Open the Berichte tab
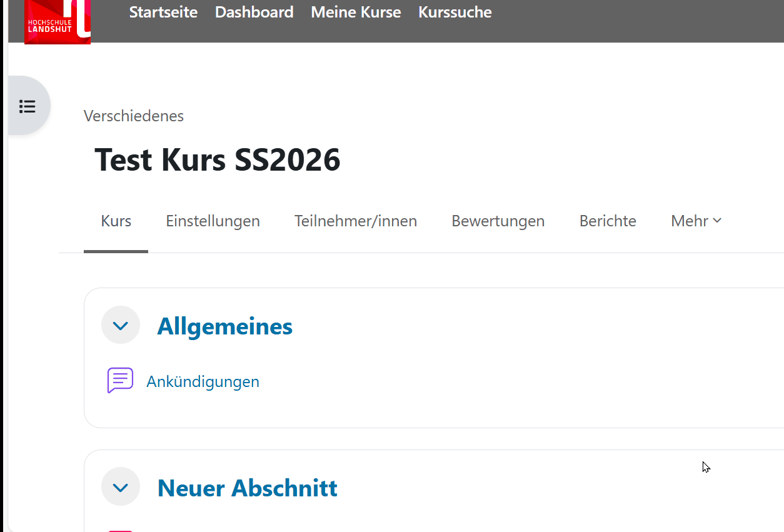The width and height of the screenshot is (784, 532). click(607, 221)
